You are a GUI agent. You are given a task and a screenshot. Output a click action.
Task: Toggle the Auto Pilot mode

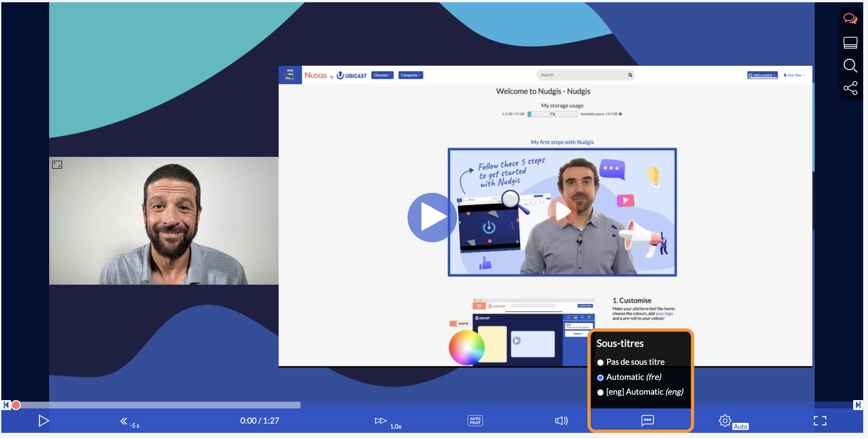point(475,420)
